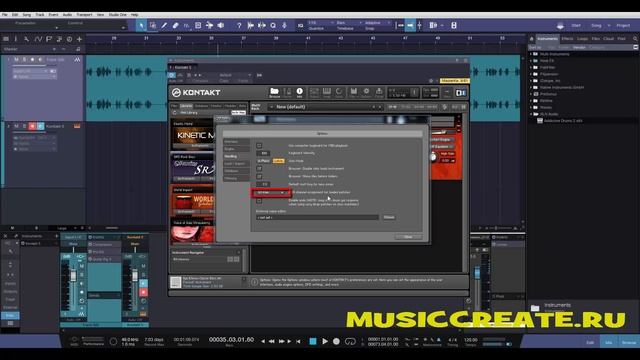
Task: Click the Q quantize icon in toolbar
Action: (273, 25)
